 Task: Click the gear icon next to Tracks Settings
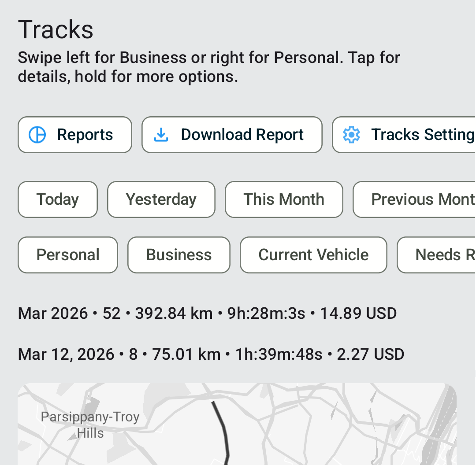[x=351, y=135]
